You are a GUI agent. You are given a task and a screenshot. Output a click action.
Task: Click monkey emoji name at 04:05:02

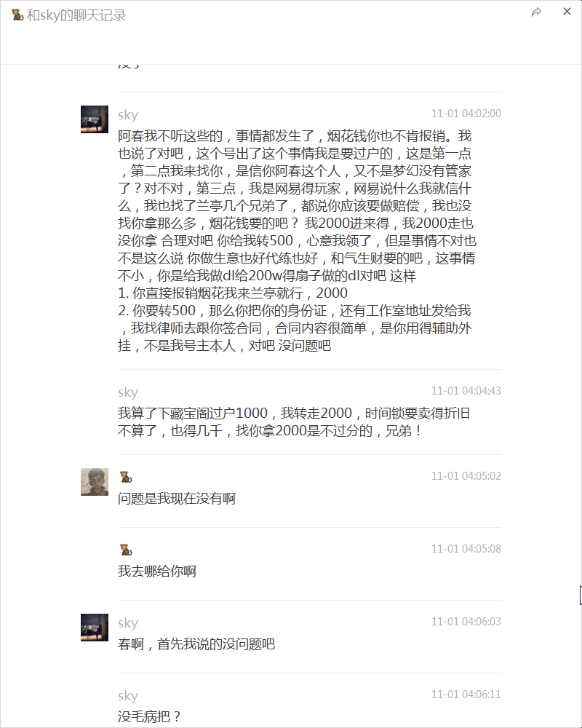(126, 477)
